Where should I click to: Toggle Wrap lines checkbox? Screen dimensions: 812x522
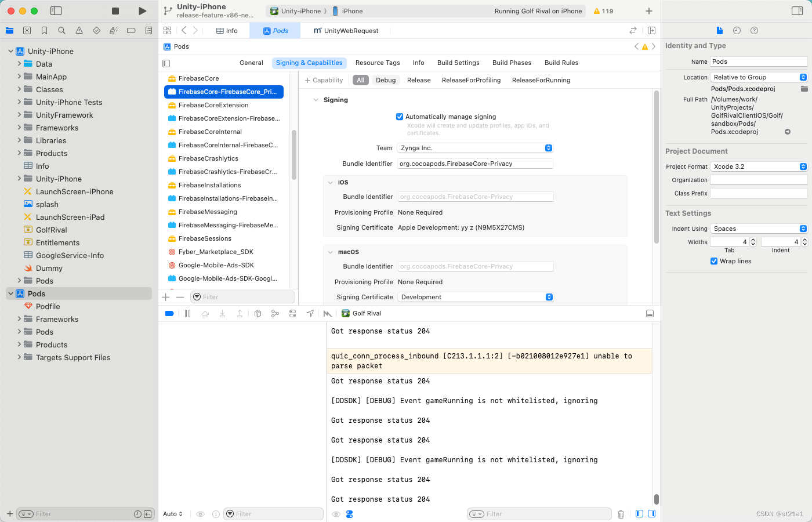point(714,262)
